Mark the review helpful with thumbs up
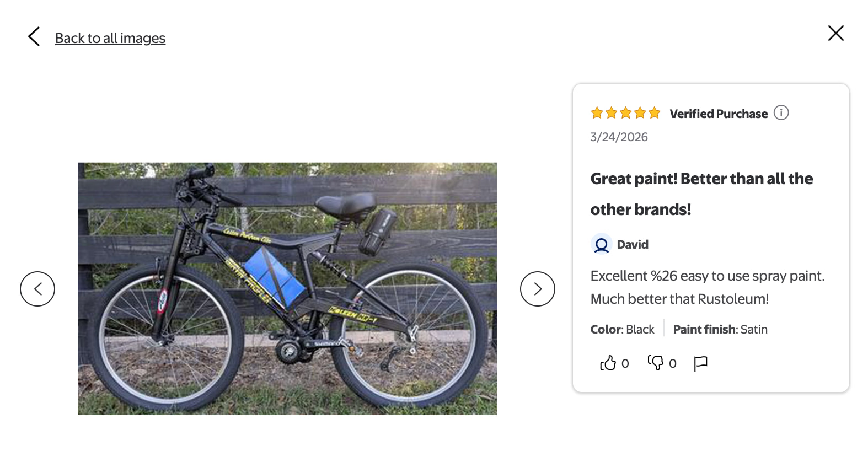Screen dimensions: 868x462 click(x=608, y=363)
